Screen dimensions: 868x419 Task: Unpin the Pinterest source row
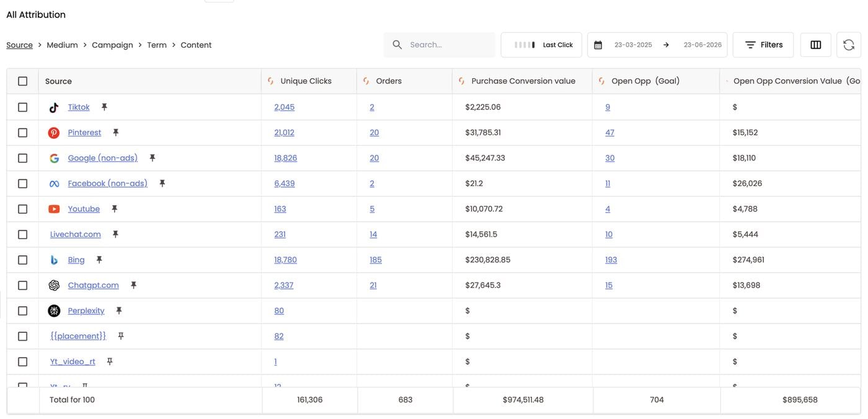[x=115, y=133]
